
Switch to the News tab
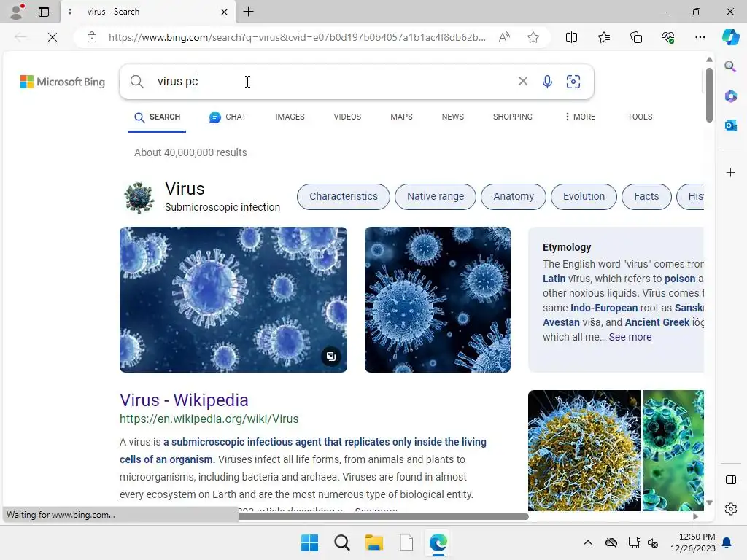tap(452, 117)
